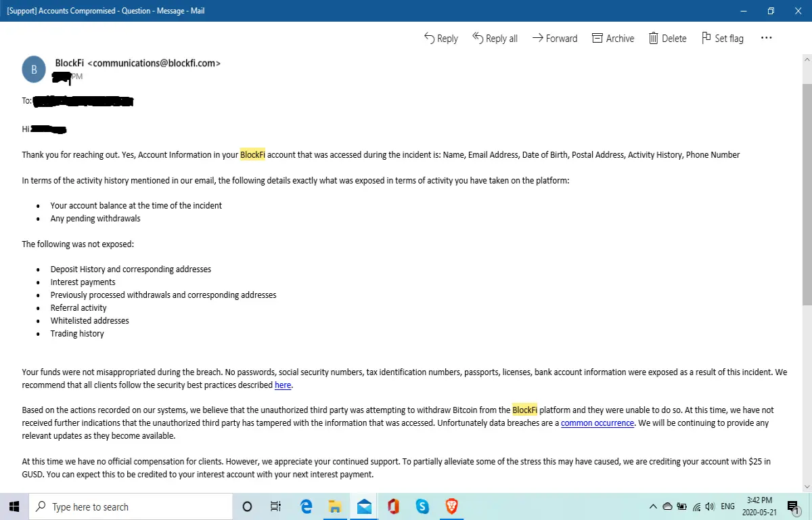Minimize the Mail message window
The height and width of the screenshot is (520, 812).
pos(742,11)
